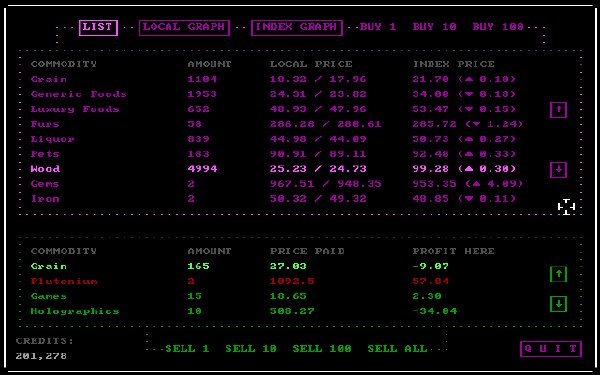Choose SELL 1 option

click(x=187, y=349)
